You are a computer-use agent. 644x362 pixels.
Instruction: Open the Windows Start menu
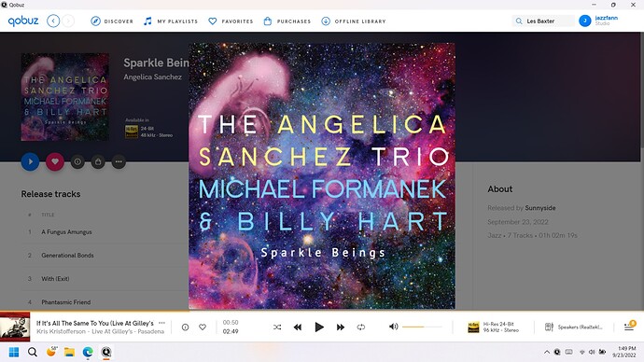coord(14,352)
